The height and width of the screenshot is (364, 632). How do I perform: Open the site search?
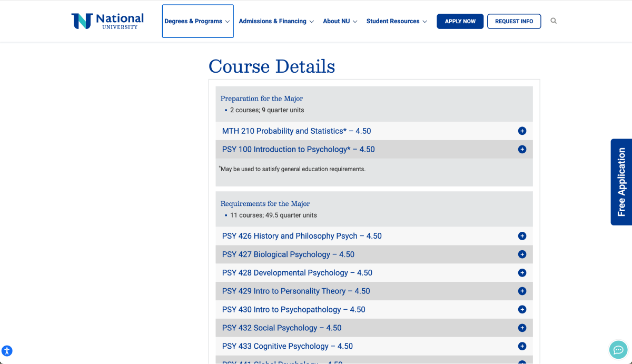click(x=553, y=21)
